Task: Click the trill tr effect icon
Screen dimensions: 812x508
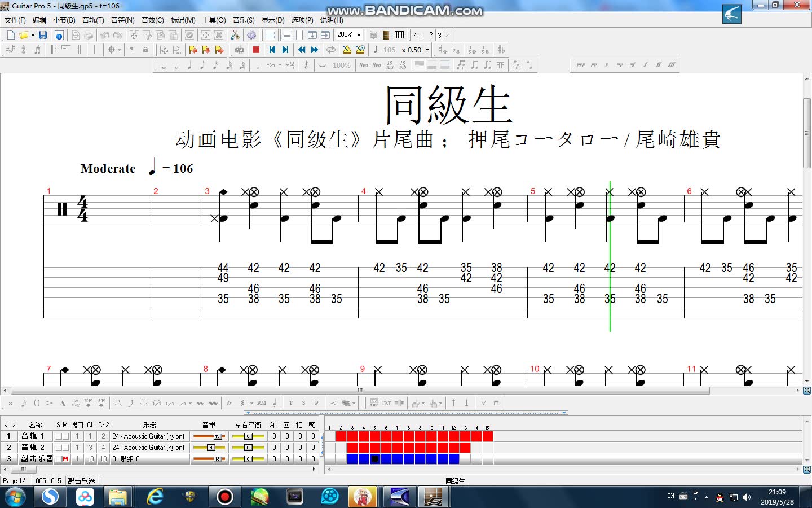Action: 230,403
